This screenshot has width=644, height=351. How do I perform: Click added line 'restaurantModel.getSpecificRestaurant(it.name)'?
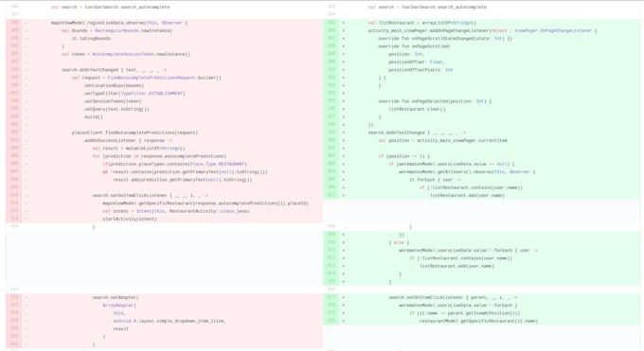[478, 321]
